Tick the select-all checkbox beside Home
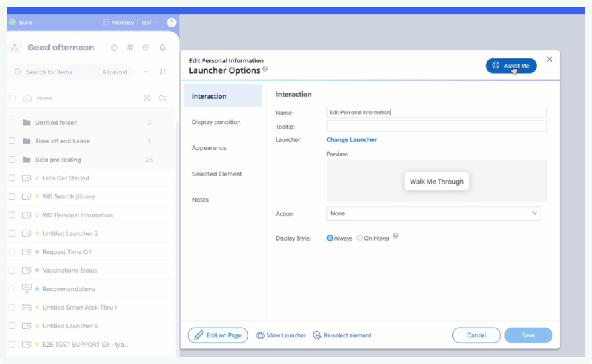The height and width of the screenshot is (364, 592). tap(13, 98)
